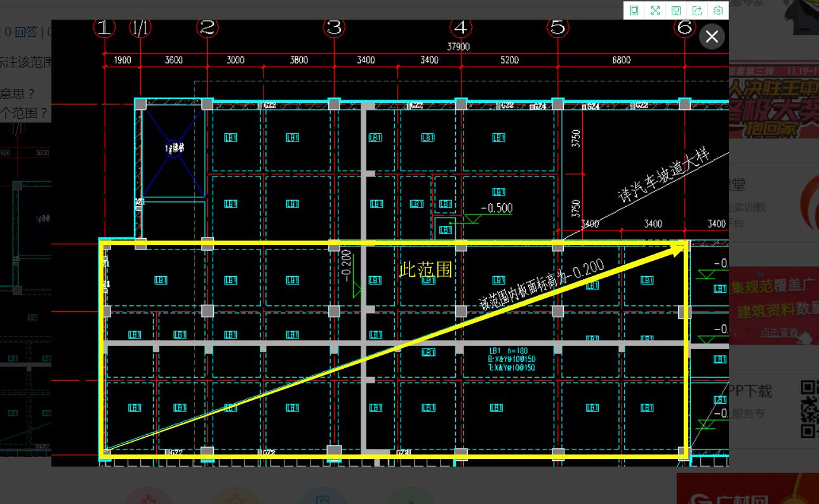
Task: Click the mobile device view icon
Action: coord(634,10)
